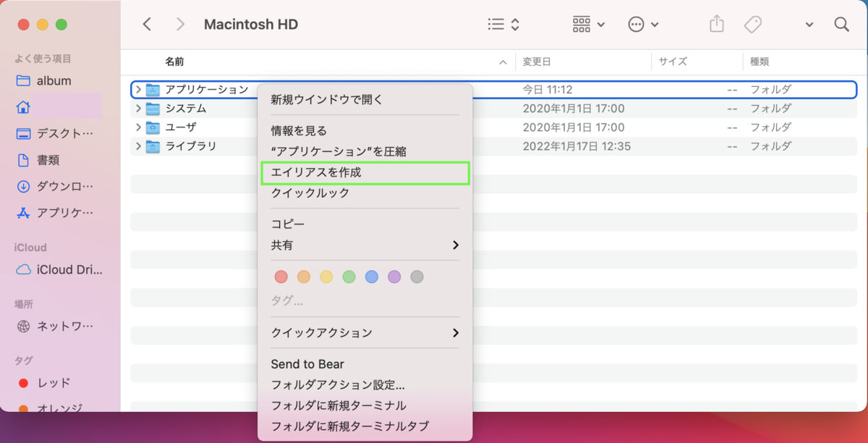The height and width of the screenshot is (443, 868).
Task: Open the クイックアクション submenu
Action: [x=365, y=333]
